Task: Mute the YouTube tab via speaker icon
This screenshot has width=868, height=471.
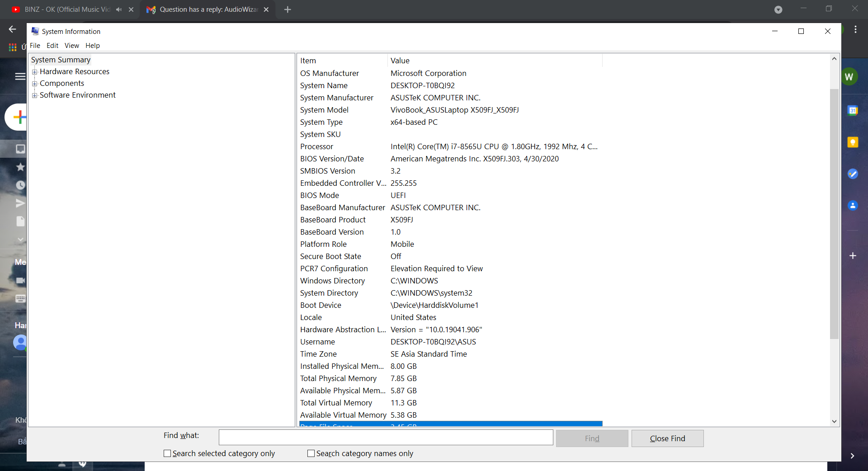Action: pos(119,9)
